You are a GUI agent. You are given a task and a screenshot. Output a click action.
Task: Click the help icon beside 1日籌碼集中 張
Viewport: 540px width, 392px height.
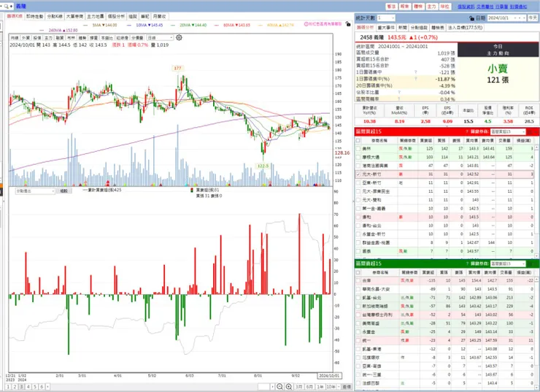coord(416,72)
